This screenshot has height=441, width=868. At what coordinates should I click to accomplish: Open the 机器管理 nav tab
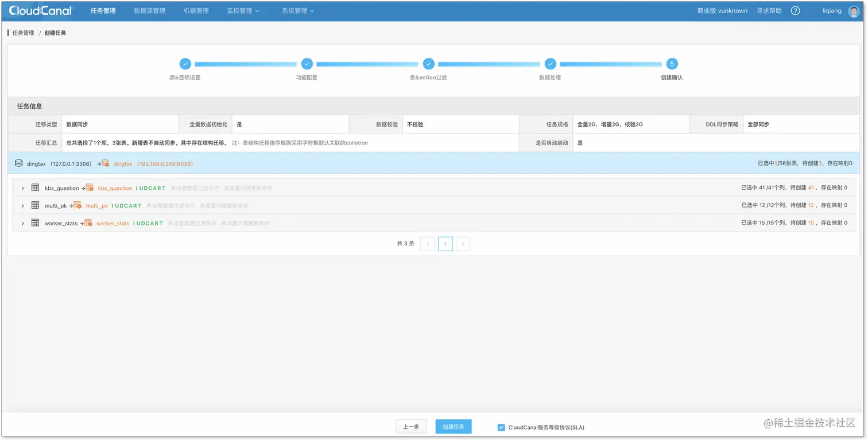[196, 10]
